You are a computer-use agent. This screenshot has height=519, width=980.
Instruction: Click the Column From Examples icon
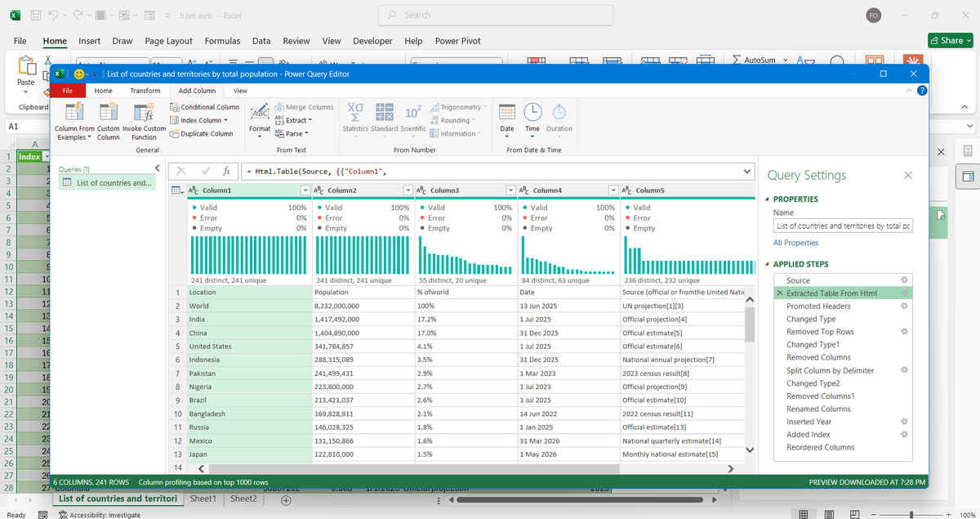click(x=73, y=112)
